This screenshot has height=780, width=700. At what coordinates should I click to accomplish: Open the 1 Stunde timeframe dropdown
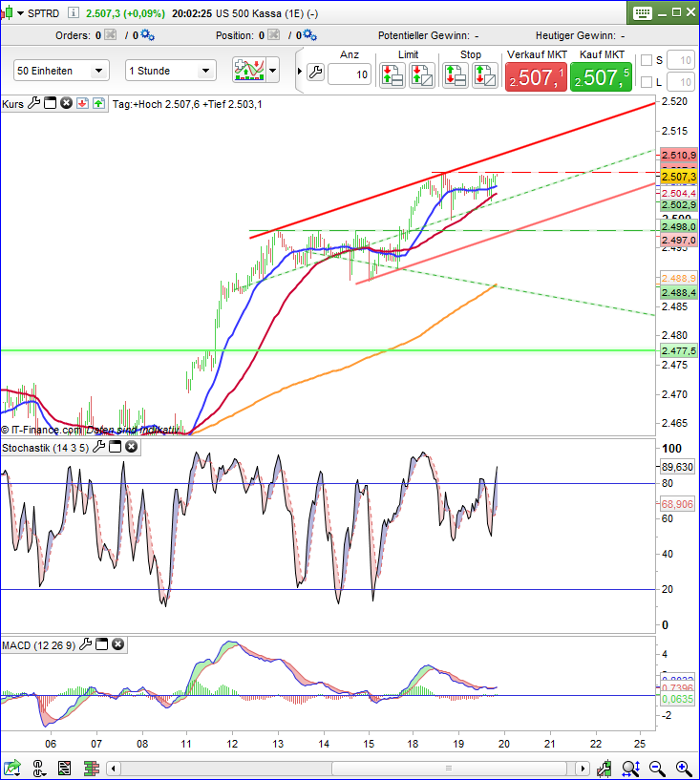click(171, 71)
